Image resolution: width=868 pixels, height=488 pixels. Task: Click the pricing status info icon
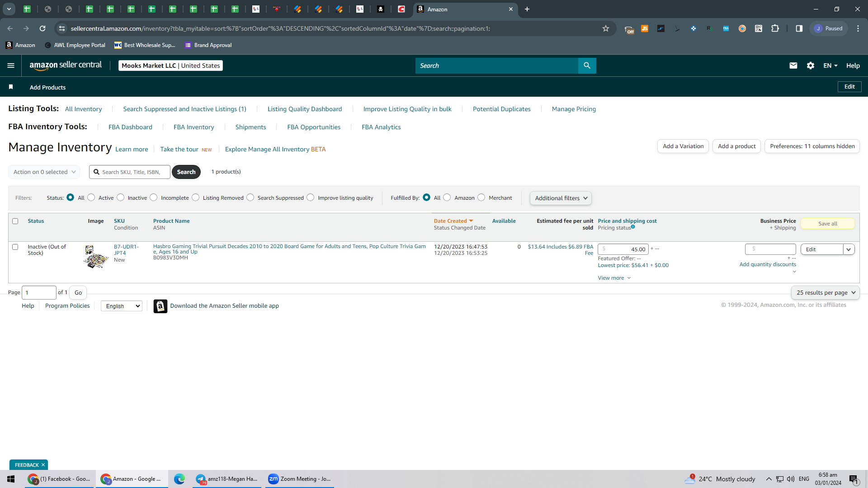click(633, 227)
